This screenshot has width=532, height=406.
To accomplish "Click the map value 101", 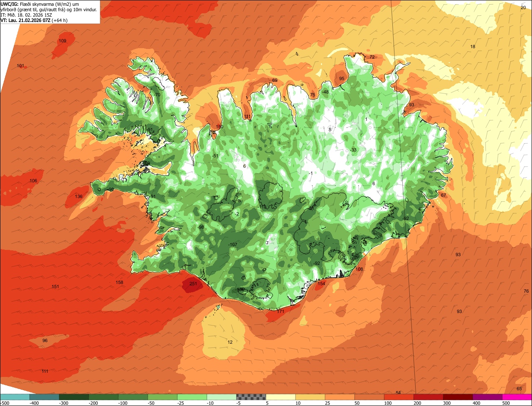I will coord(20,66).
